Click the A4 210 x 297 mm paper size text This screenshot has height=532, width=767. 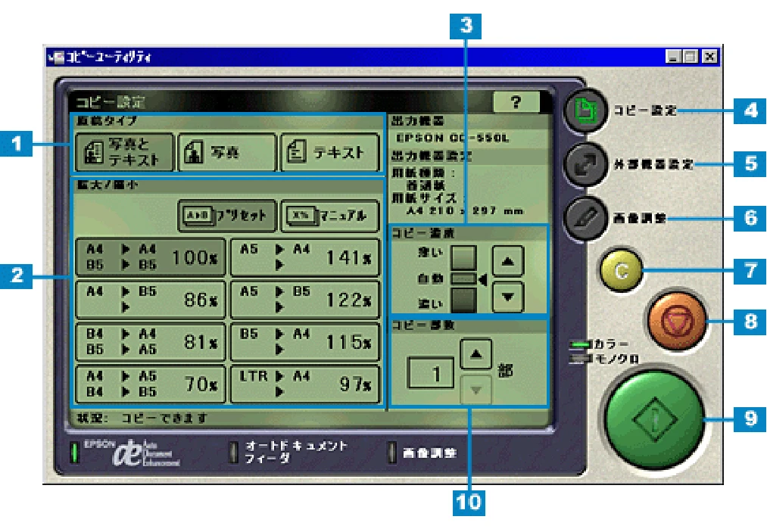(465, 210)
